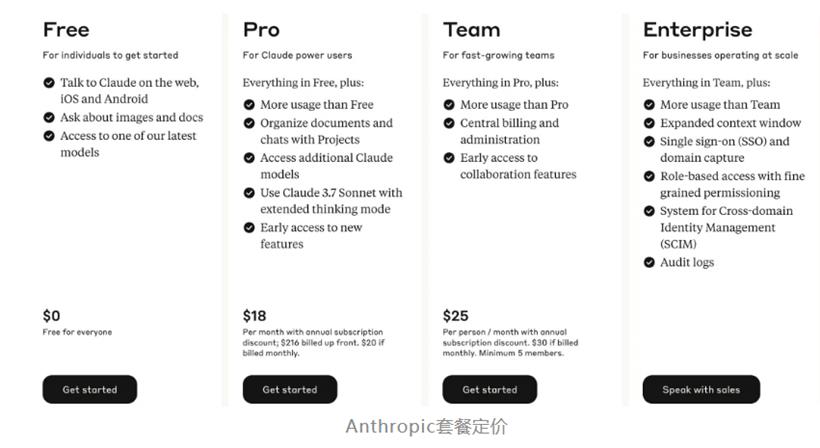Click checkmark icon beside Ask about images and docs
Image resolution: width=820 pixels, height=448 pixels.
pos(49,117)
